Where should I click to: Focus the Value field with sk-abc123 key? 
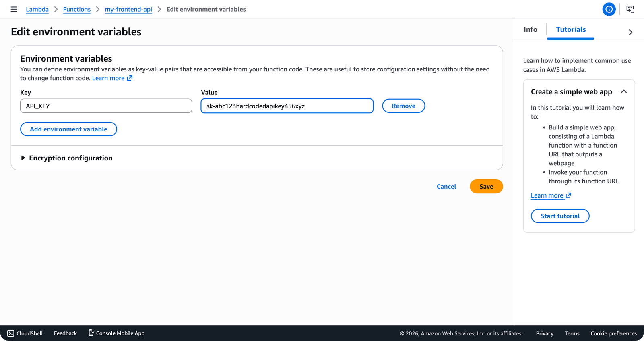pyautogui.click(x=287, y=106)
